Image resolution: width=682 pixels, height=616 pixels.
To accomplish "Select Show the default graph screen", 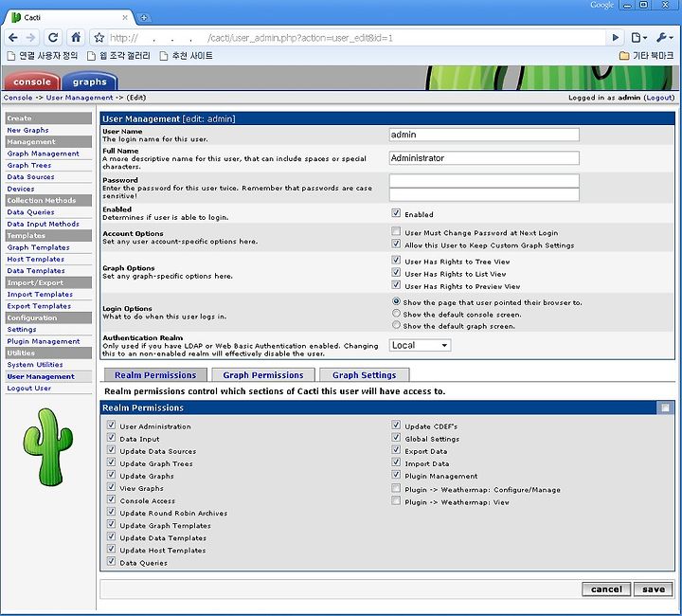I will [396, 325].
